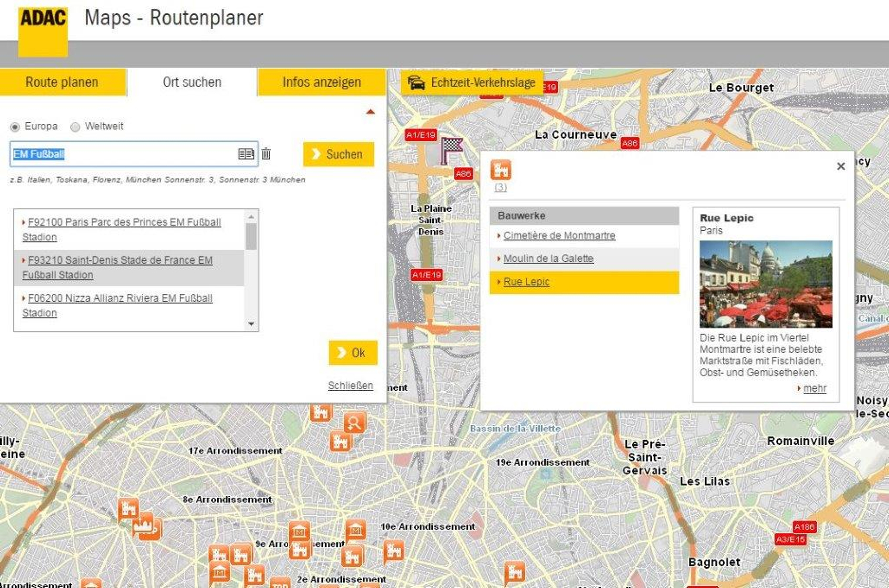The image size is (889, 588).
Task: Open Saint-Denis Stade de France result
Action: 117,268
